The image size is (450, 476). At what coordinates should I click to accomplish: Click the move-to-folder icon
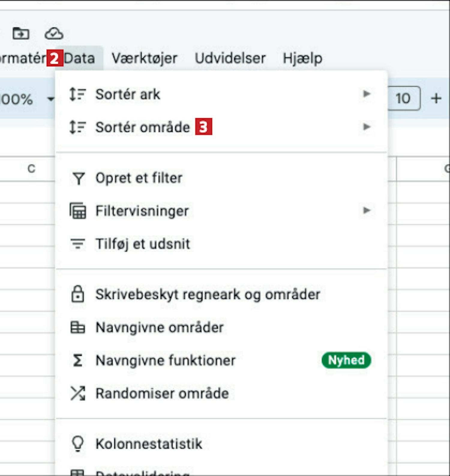pyautogui.click(x=21, y=33)
